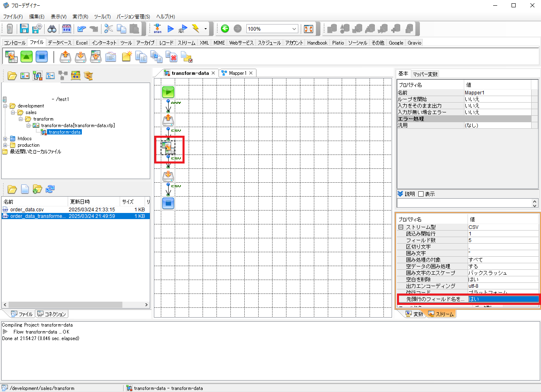Click the scissors cut icon
Image resolution: width=541 pixels, height=392 pixels.
click(x=108, y=29)
